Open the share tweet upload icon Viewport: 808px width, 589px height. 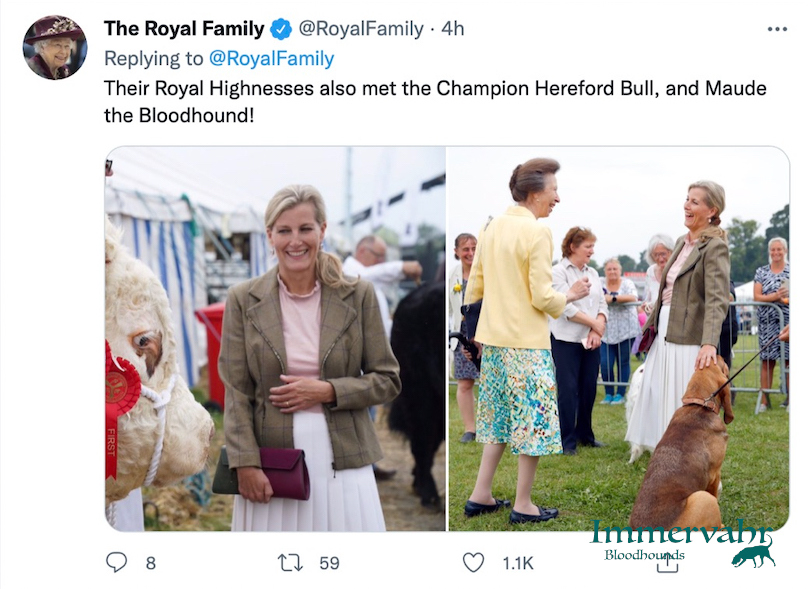click(667, 562)
